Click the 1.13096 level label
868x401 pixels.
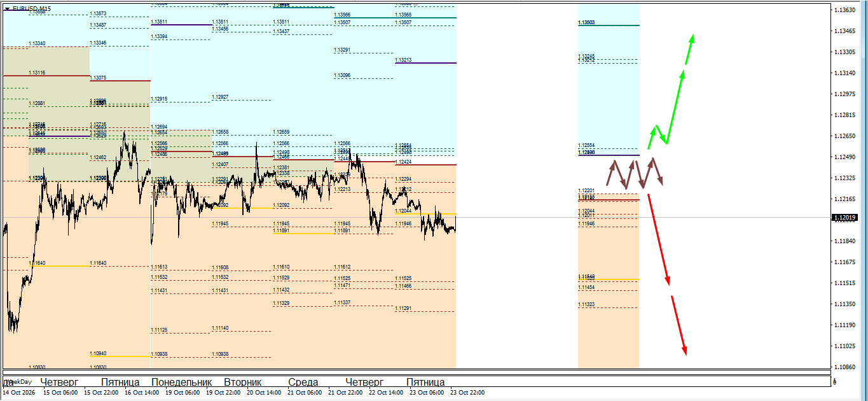click(342, 75)
